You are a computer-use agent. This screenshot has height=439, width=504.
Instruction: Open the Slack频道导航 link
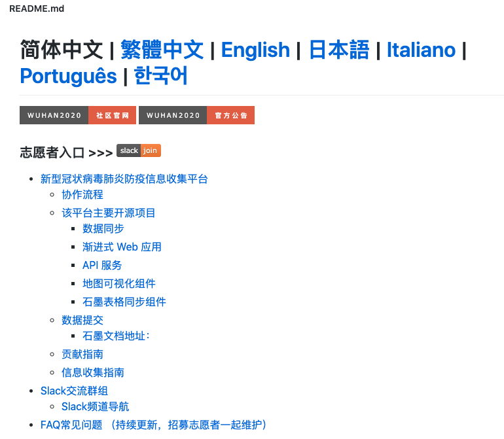click(x=96, y=406)
